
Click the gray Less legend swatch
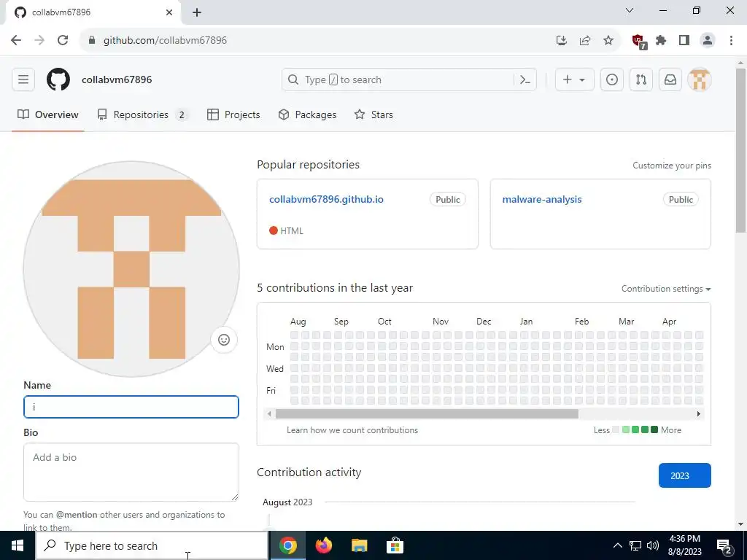pyautogui.click(x=616, y=429)
